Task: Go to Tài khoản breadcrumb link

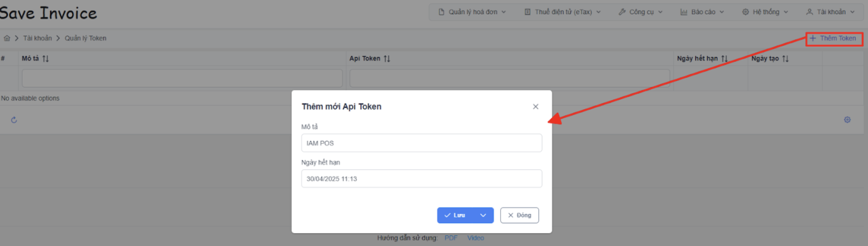Action: [38, 38]
